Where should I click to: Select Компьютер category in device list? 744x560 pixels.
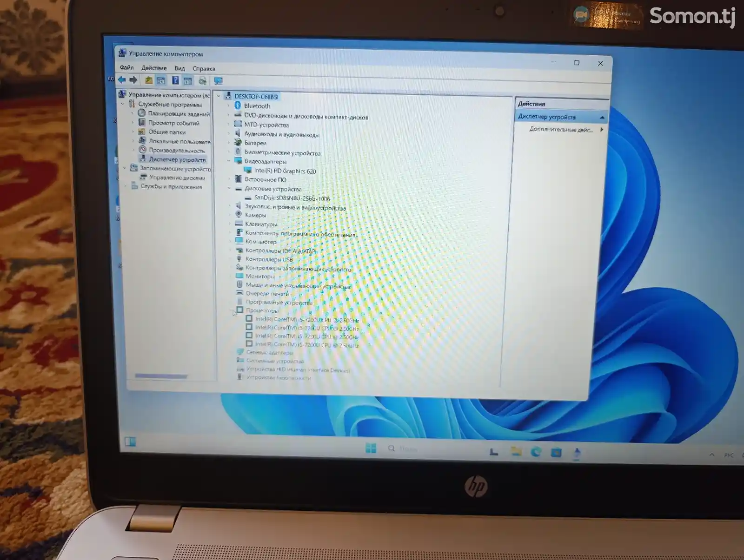click(x=261, y=242)
